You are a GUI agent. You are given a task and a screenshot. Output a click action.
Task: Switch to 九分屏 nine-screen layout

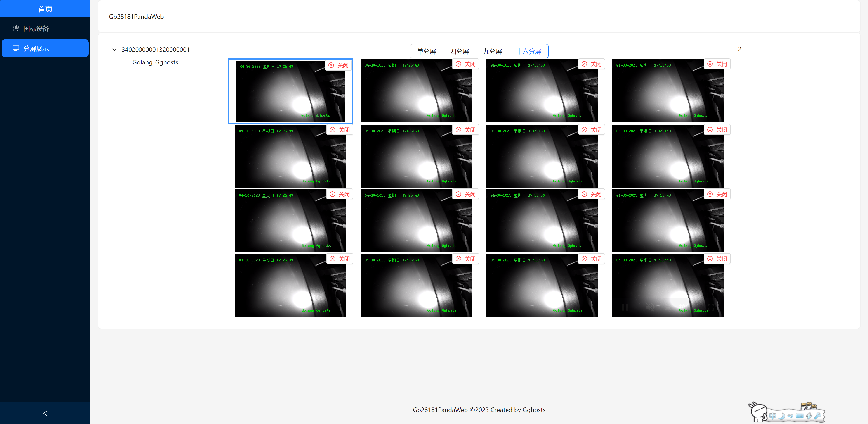coord(492,51)
